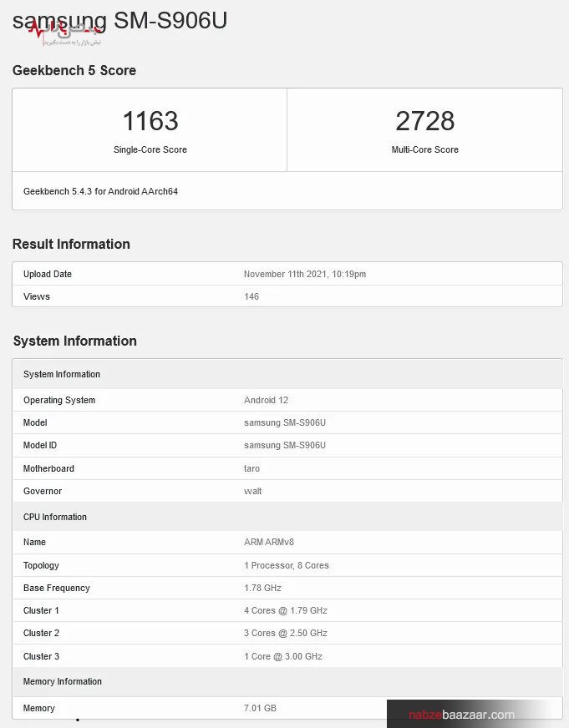Select the 'Topology' row label
569x728 pixels.
41,565
